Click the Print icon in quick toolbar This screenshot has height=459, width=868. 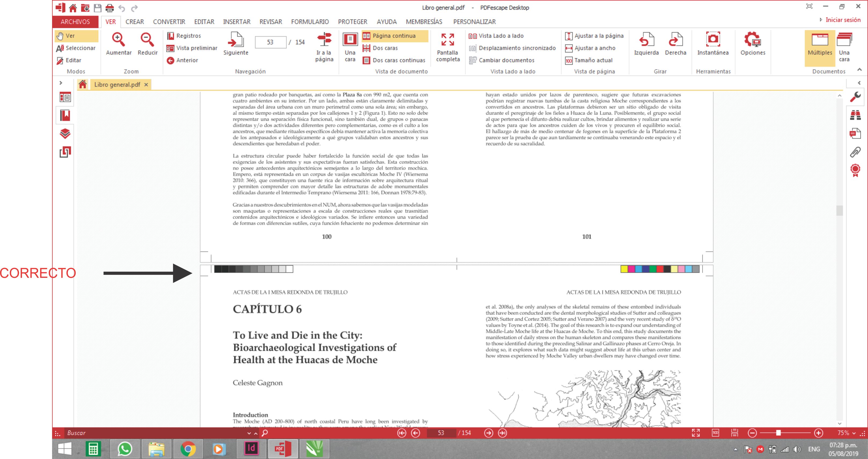(x=110, y=8)
